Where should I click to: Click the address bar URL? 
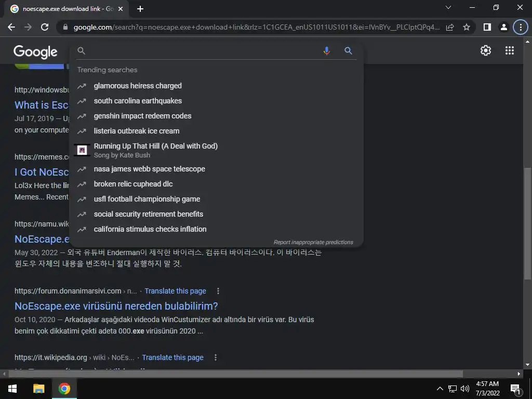(257, 27)
